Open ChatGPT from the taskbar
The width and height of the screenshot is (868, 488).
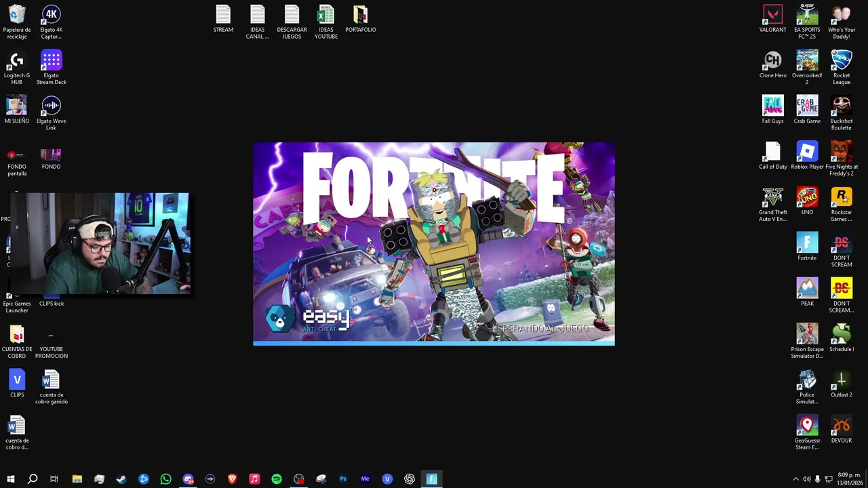(x=410, y=479)
